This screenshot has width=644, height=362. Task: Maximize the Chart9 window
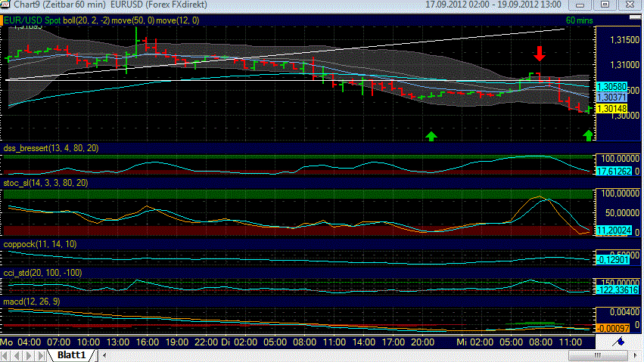(x=605, y=5)
